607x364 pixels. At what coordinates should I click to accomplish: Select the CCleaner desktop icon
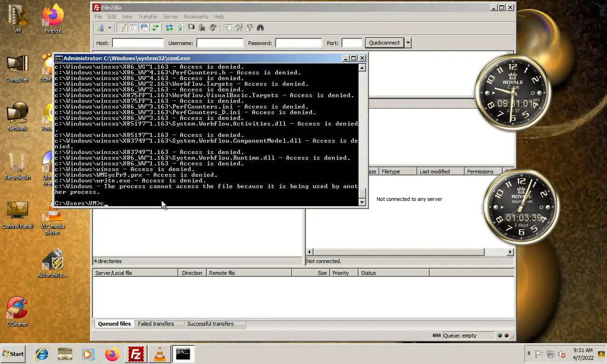[x=17, y=312]
